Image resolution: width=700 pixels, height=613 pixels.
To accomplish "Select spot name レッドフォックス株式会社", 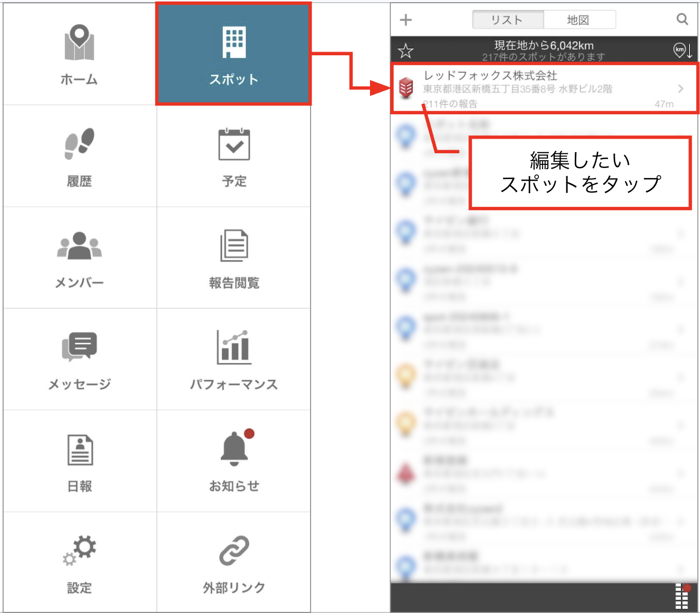I will coord(491,75).
